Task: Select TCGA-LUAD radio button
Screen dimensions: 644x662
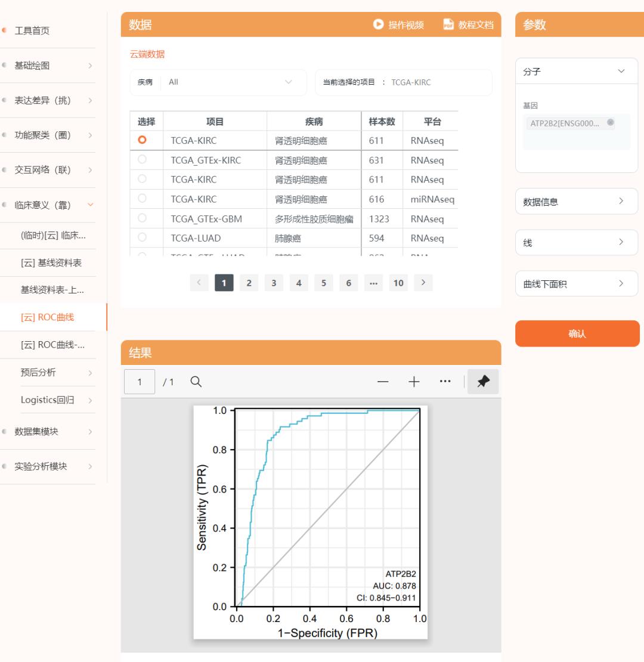Action: point(143,237)
